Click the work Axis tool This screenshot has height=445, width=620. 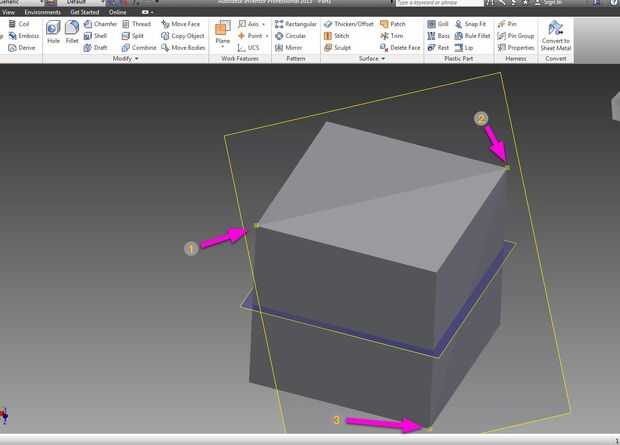[x=248, y=24]
